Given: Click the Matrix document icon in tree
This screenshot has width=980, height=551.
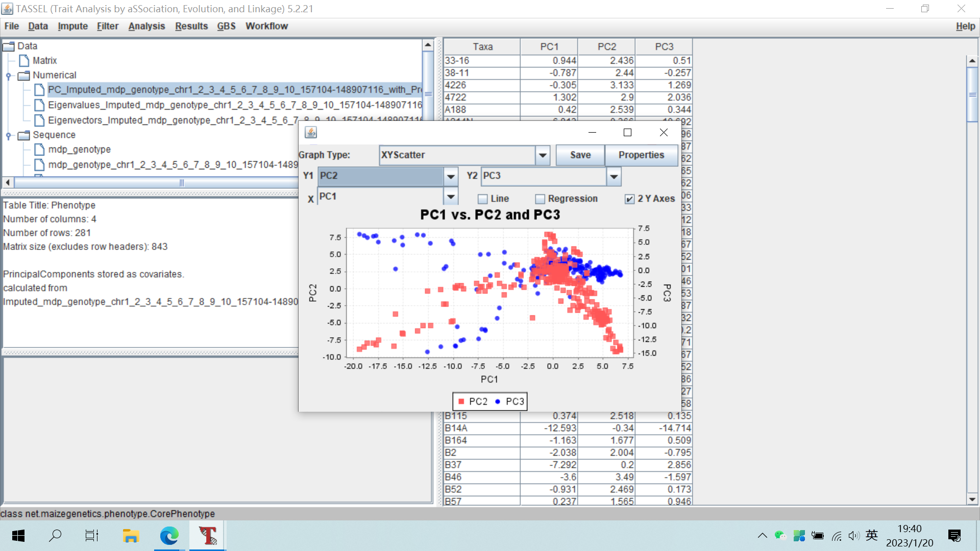Looking at the screenshot, I should tap(23, 61).
